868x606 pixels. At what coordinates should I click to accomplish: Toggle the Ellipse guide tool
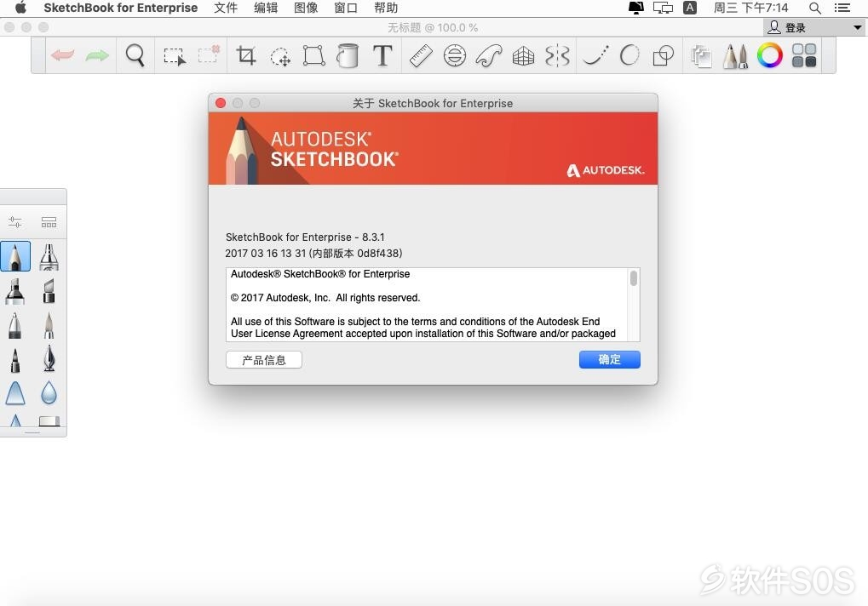[455, 55]
